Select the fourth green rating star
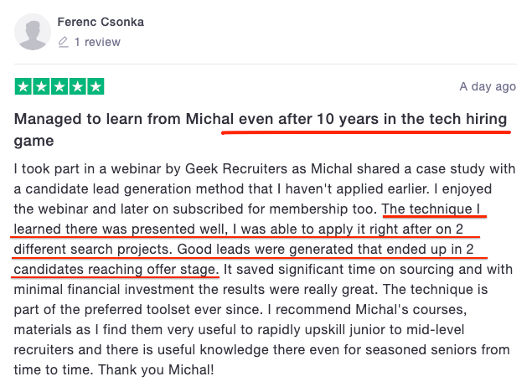The width and height of the screenshot is (532, 392). (x=78, y=86)
